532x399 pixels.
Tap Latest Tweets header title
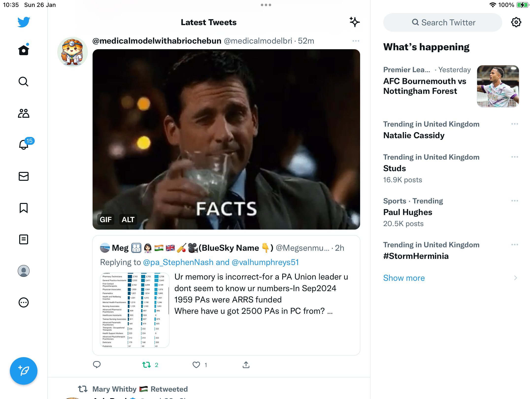[209, 22]
